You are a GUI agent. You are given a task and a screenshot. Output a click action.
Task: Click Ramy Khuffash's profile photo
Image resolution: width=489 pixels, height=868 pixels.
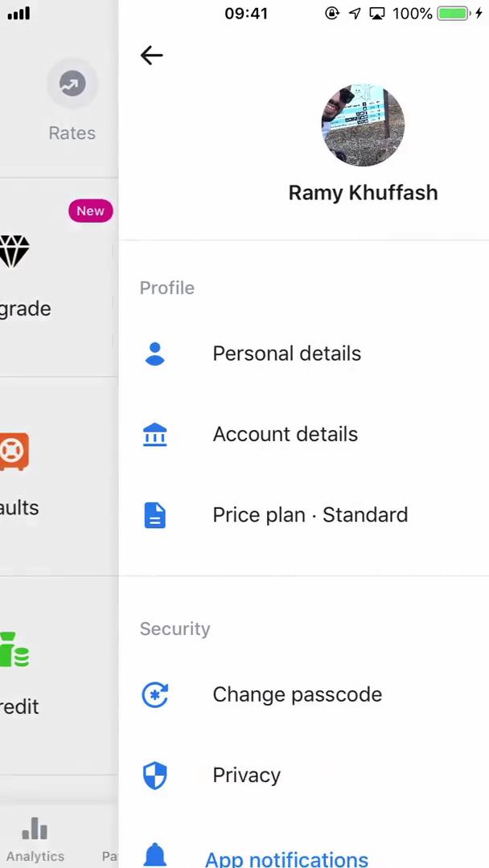point(363,125)
